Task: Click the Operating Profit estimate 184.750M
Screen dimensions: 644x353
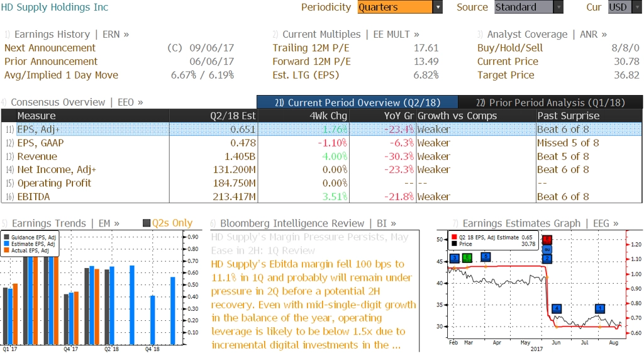Action: tap(234, 183)
